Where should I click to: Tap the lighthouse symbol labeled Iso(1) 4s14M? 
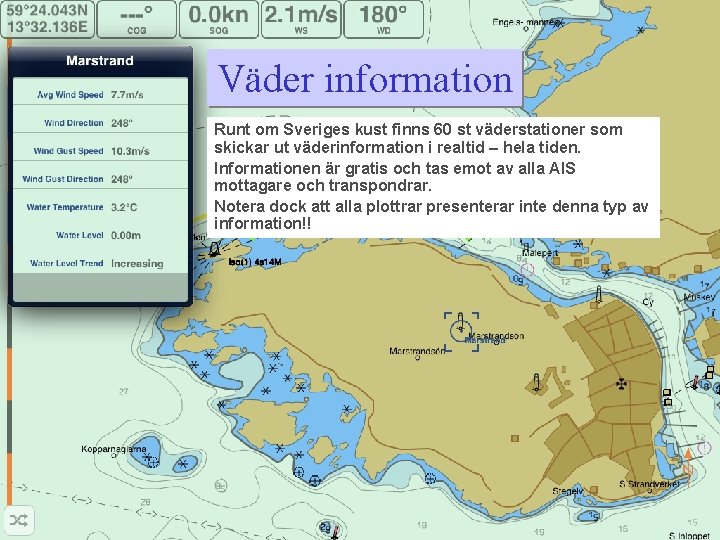point(213,249)
